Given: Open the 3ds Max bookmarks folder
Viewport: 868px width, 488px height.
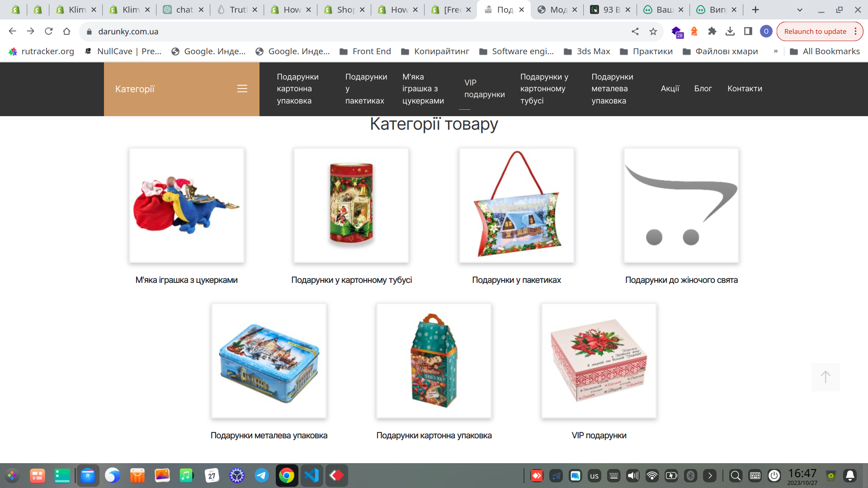Looking at the screenshot, I should point(587,51).
